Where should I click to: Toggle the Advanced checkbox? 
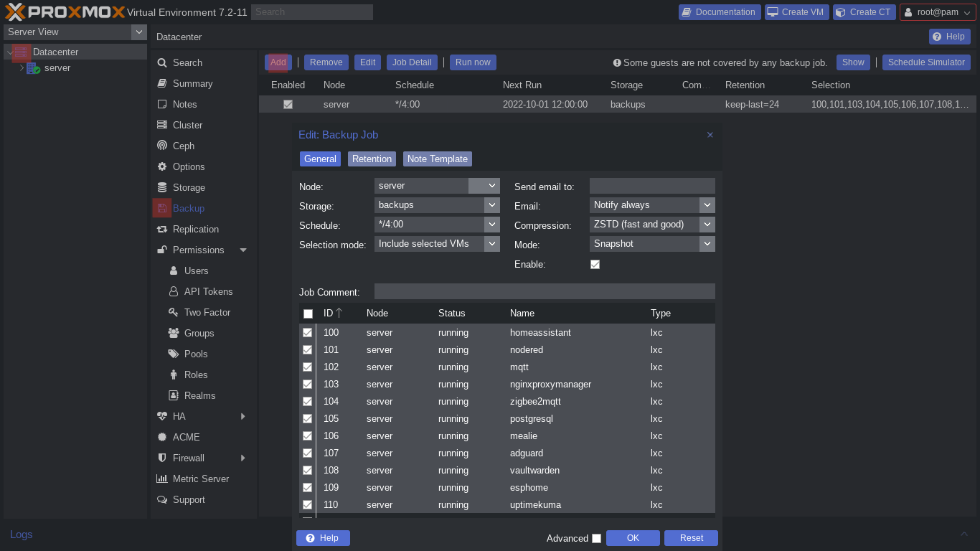[596, 538]
